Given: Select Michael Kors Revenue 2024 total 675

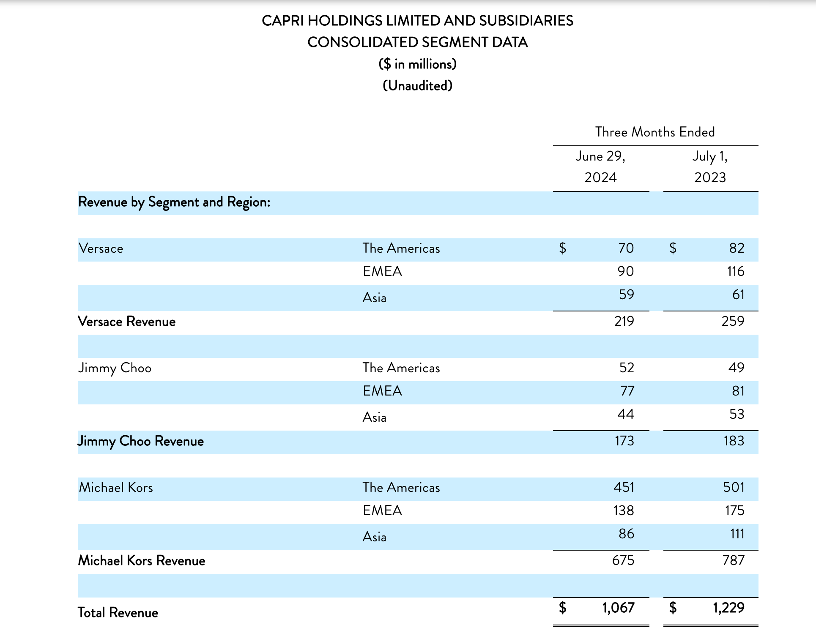Looking at the screenshot, I should [623, 560].
